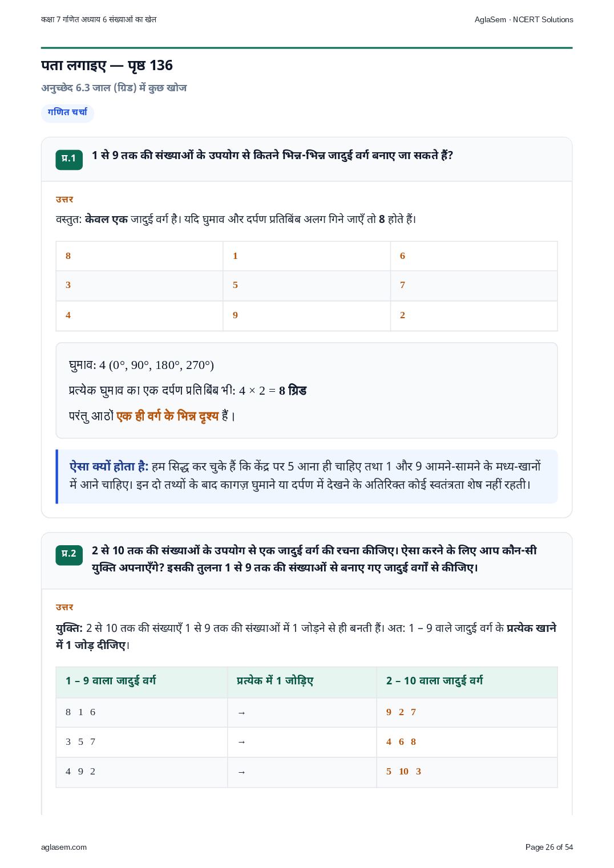Click the प्र.1 question badge
This screenshot has height=868, width=614.
(69, 159)
